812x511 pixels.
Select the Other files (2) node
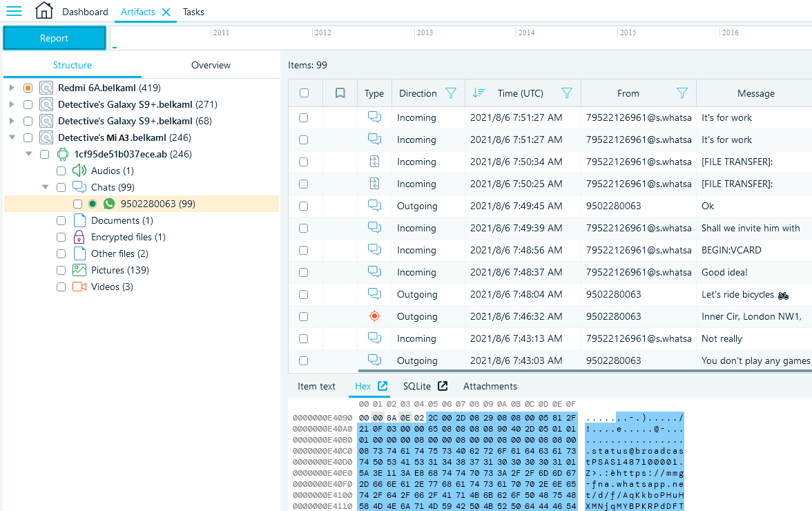[x=119, y=253]
